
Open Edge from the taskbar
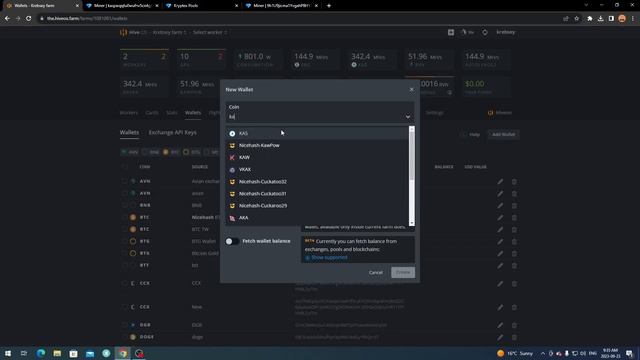point(41,353)
